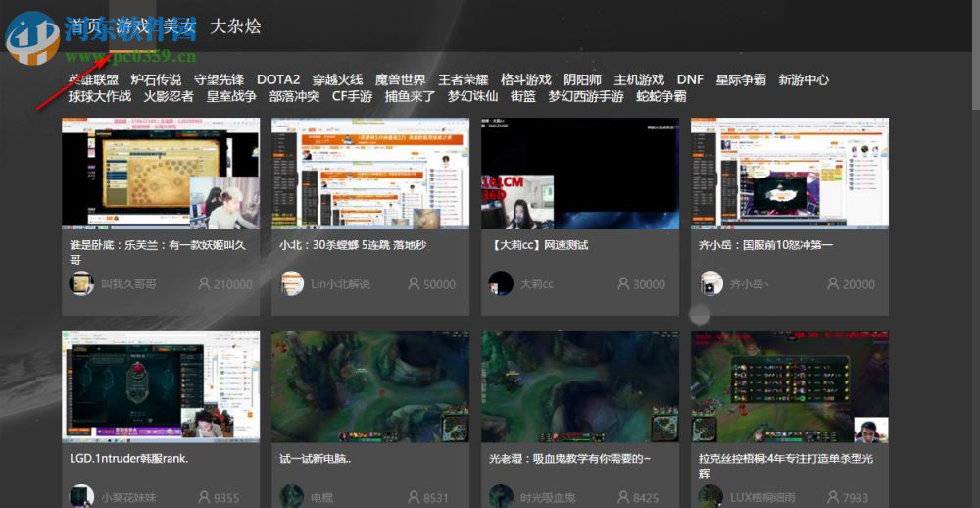980x508 pixels.
Task: Open title 【大莉cc】网速测试
Action: (538, 245)
